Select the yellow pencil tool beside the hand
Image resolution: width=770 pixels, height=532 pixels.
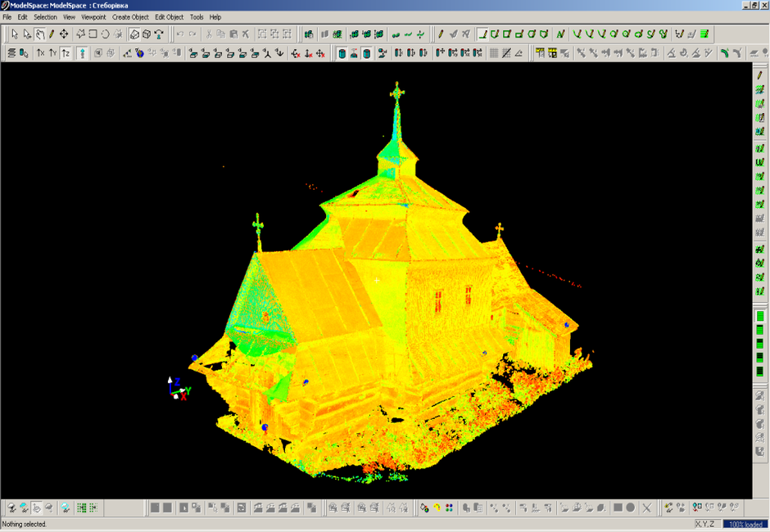[51, 34]
